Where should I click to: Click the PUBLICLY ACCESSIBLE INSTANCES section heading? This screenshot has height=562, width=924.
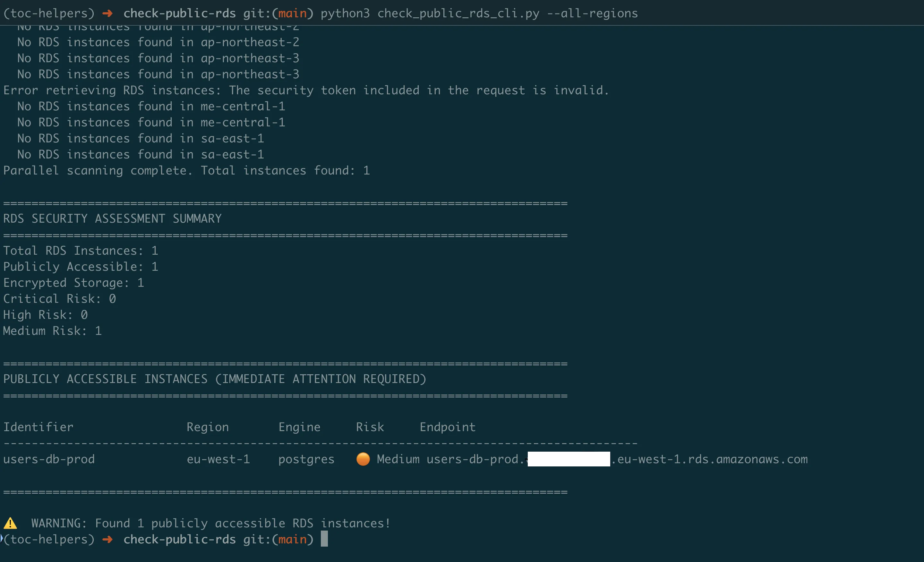215,379
